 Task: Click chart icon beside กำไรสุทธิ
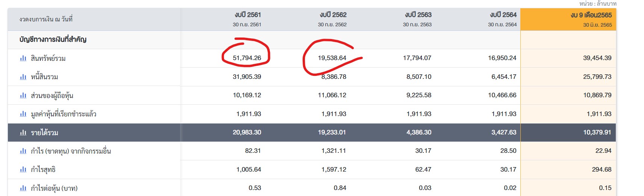coord(23,169)
